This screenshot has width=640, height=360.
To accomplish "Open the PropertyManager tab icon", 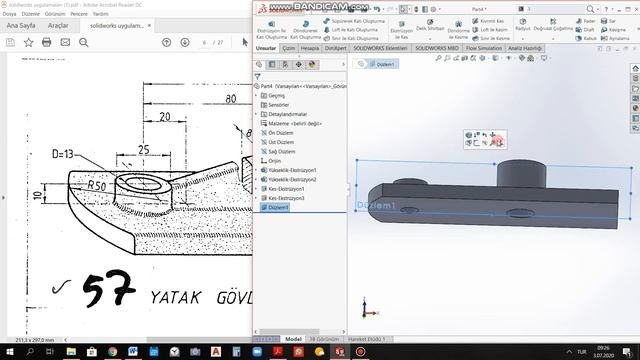I will [272, 64].
